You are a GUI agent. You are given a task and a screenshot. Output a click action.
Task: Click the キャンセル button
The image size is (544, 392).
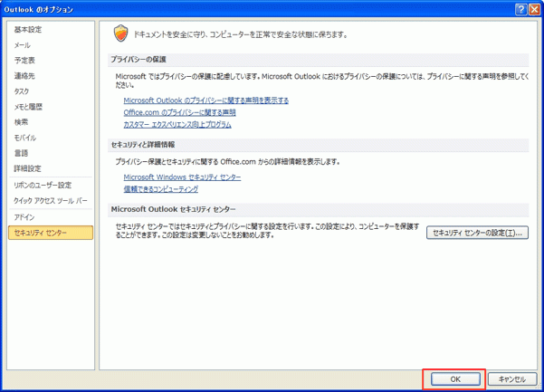pos(512,379)
